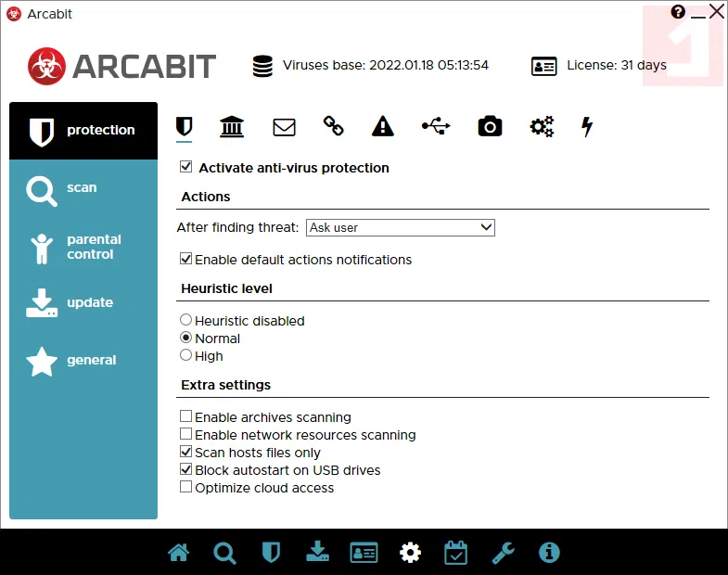Open the After finding threat dropdown
Viewport: 728px width, 575px height.
401,227
